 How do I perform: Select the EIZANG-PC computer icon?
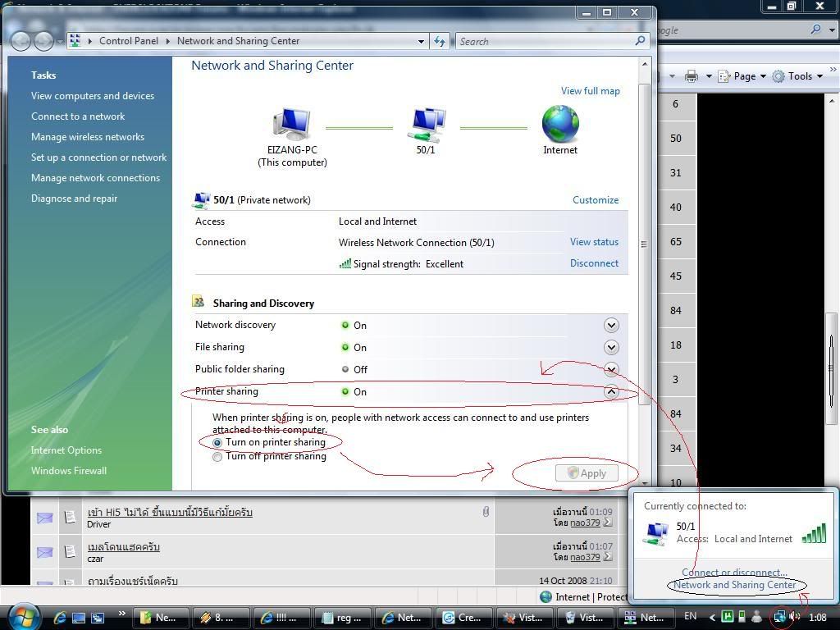tap(292, 123)
